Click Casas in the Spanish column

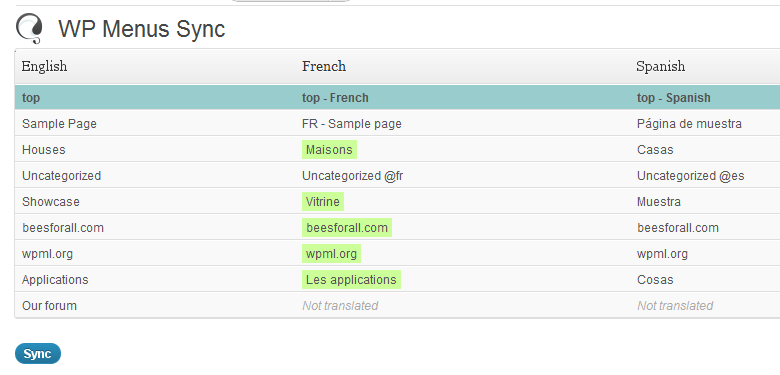[655, 150]
